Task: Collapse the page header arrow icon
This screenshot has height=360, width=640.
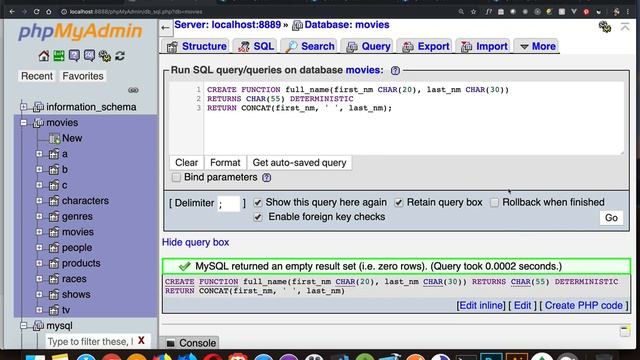Action: point(625,27)
